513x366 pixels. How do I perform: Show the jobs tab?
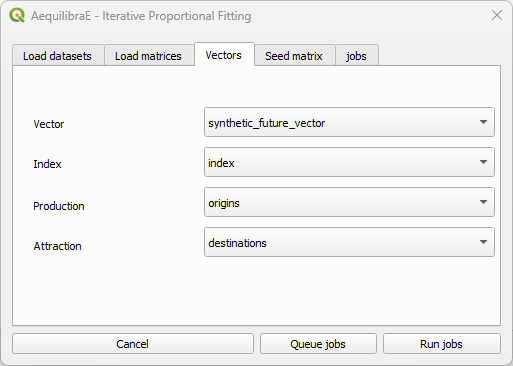356,56
